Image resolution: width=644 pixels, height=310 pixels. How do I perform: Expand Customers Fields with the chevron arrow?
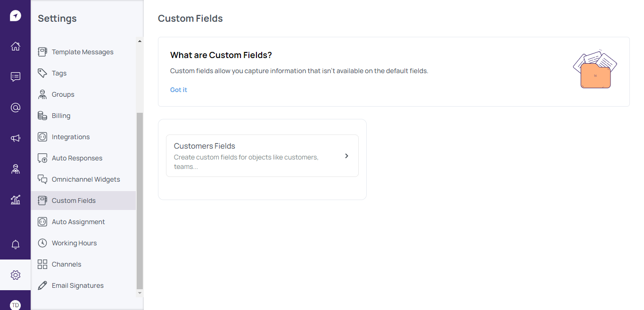click(x=347, y=156)
